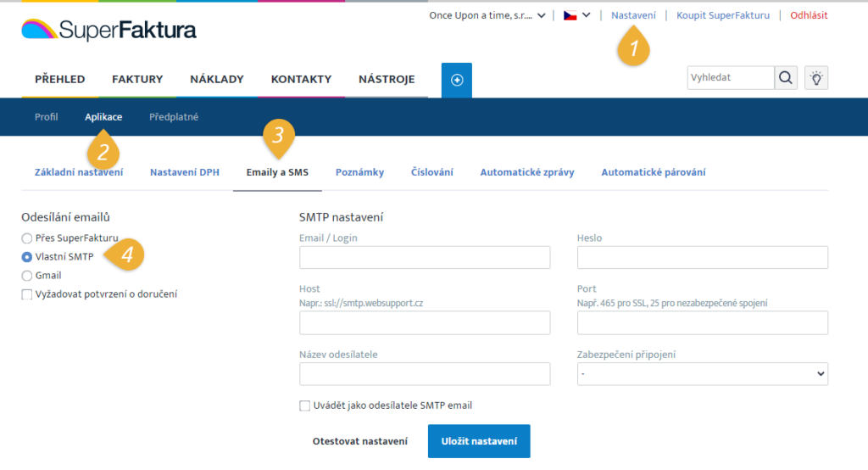
Task: Click the Heslo password field
Action: pos(703,258)
